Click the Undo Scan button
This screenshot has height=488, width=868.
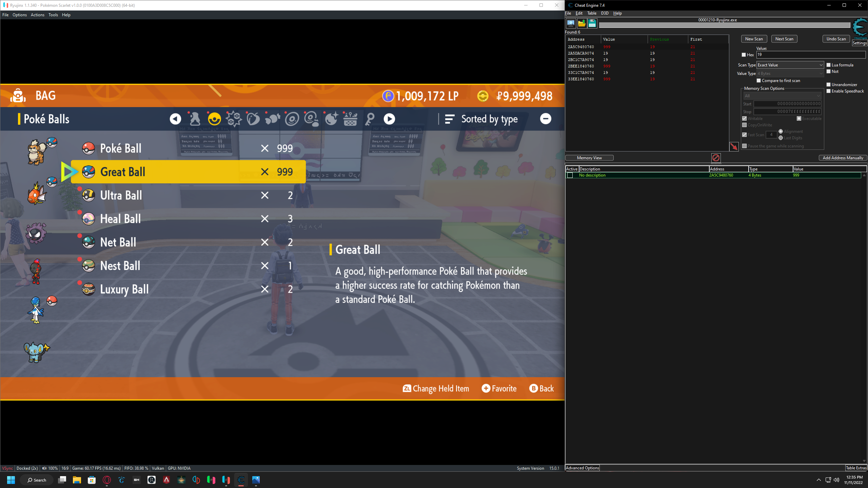coord(836,39)
